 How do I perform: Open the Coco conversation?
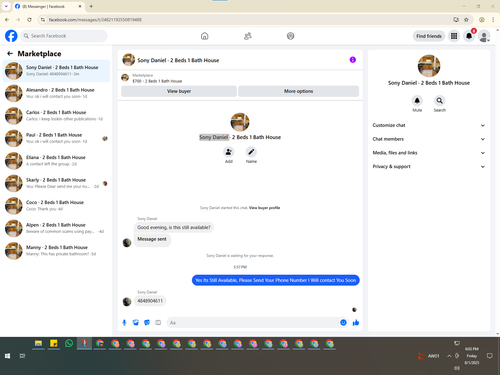[56, 206]
